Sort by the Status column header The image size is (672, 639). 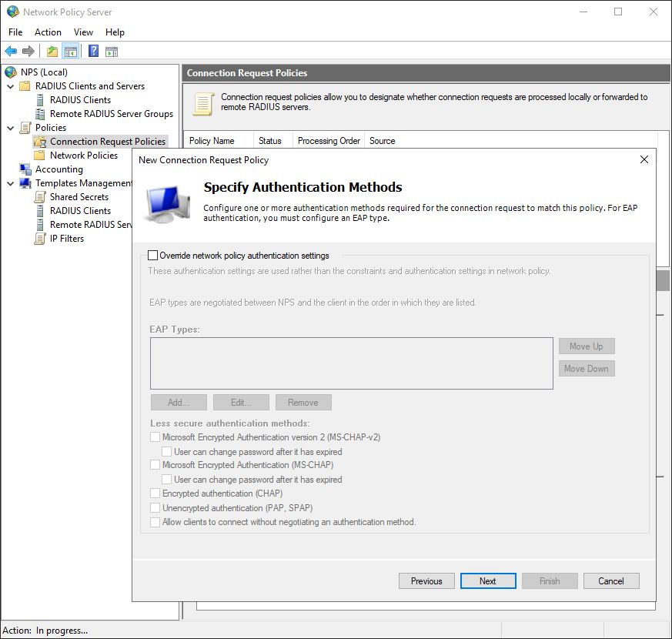273,141
